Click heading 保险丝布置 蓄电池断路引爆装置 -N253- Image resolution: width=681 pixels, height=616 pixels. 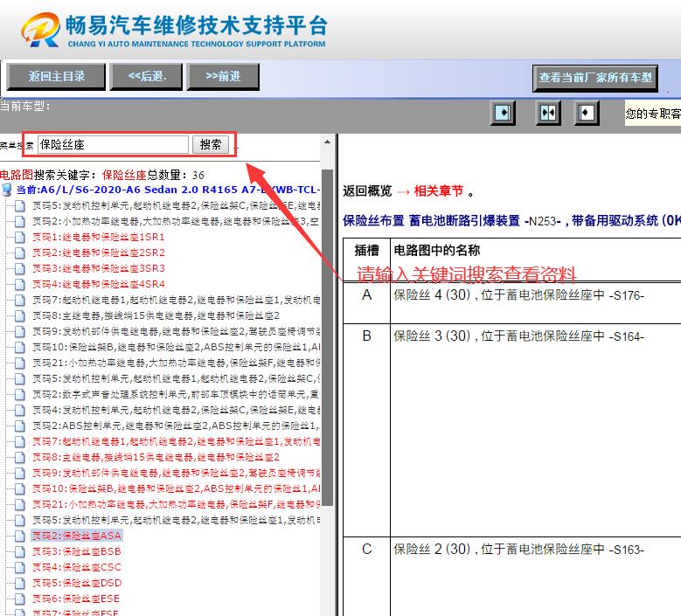point(511,220)
